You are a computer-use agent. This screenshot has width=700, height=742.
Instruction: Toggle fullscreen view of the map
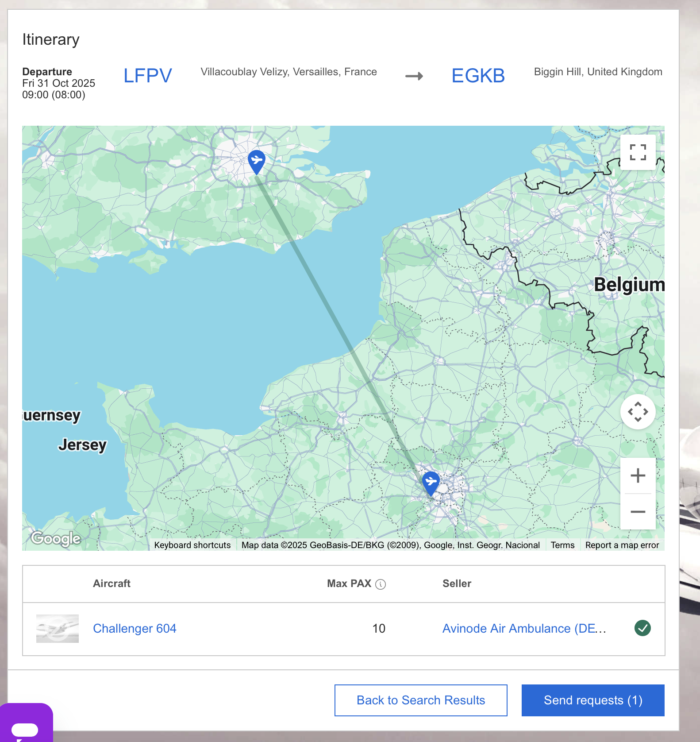click(x=638, y=152)
